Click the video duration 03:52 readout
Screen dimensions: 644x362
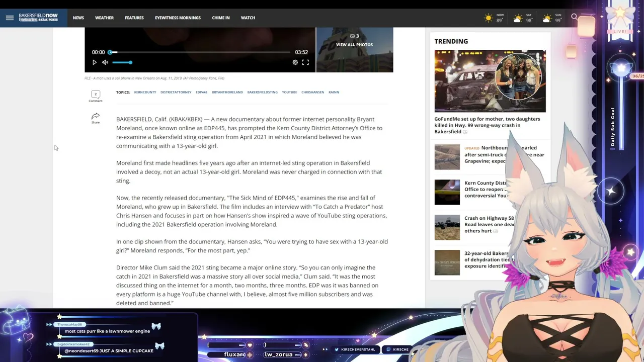(301, 52)
